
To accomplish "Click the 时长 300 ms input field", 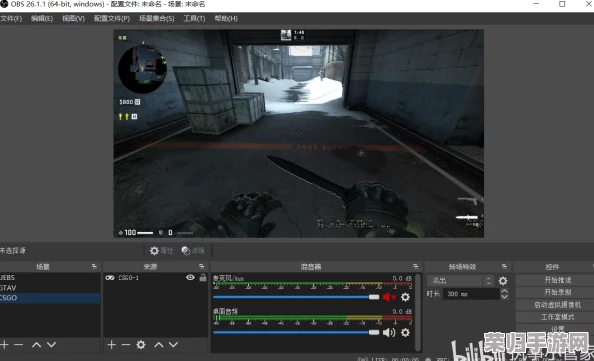I will 471,294.
